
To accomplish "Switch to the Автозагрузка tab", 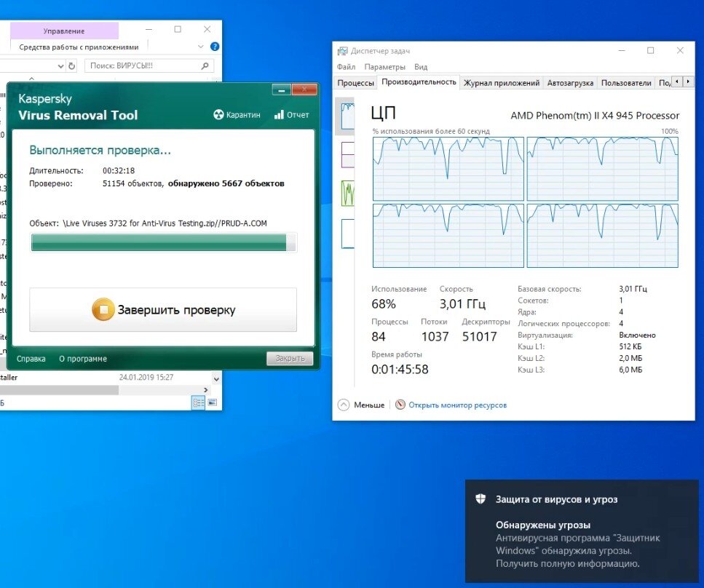I will coord(571,82).
